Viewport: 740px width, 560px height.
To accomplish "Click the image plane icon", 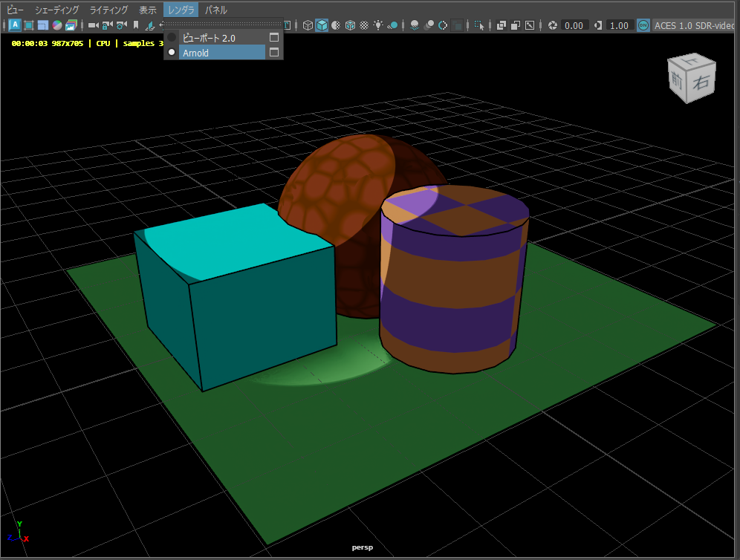I will coord(149,25).
